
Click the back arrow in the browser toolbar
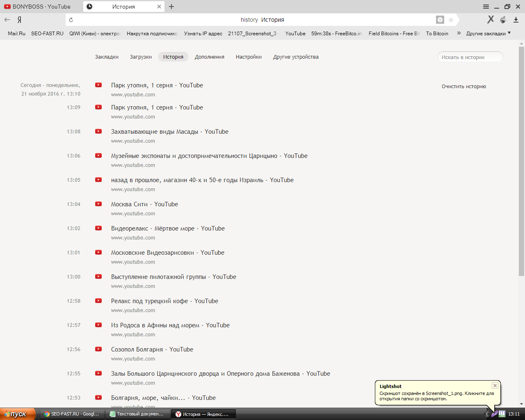[x=7, y=20]
